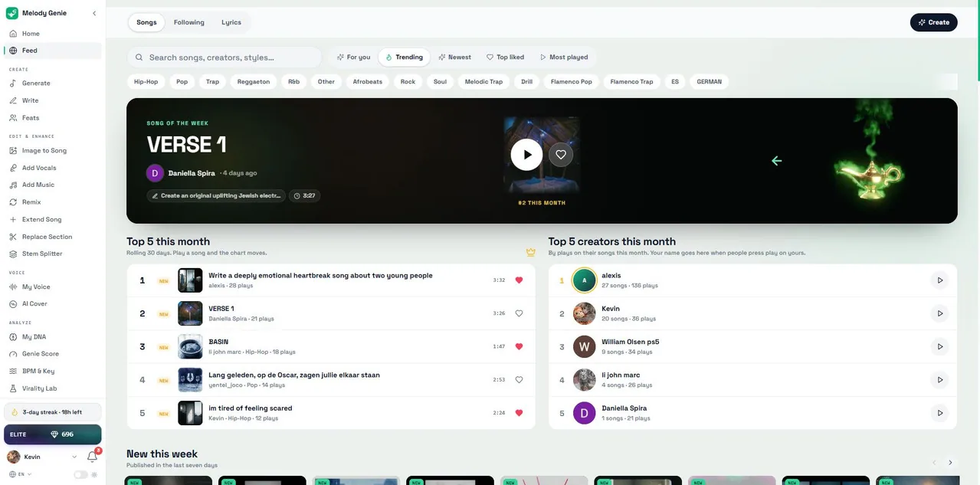Expand the Kevin account menu
980x485 pixels.
41,457
